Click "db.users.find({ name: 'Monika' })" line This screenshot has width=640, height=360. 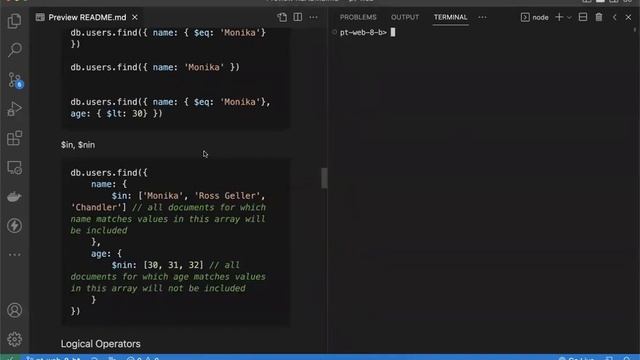pos(155,67)
